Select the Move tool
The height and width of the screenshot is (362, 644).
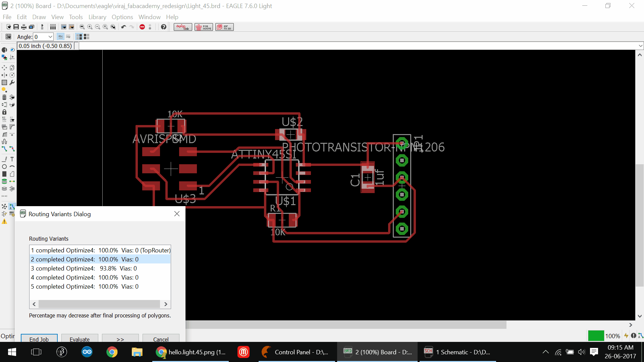point(4,68)
